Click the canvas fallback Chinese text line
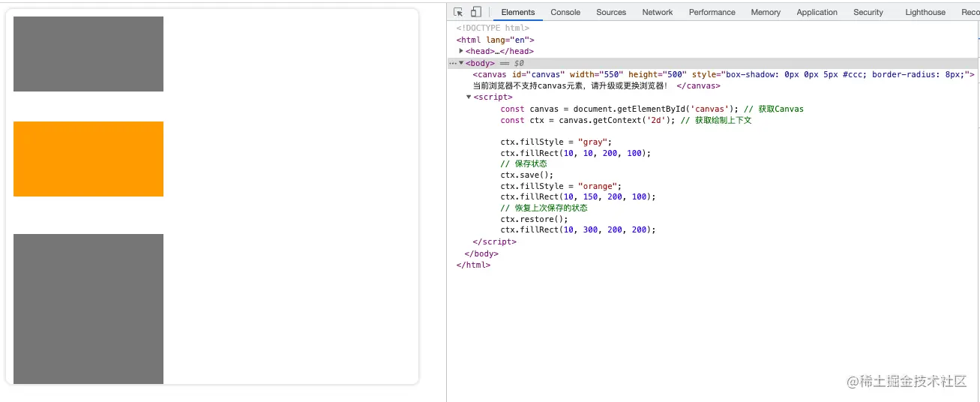This screenshot has height=402, width=980. 570,85
